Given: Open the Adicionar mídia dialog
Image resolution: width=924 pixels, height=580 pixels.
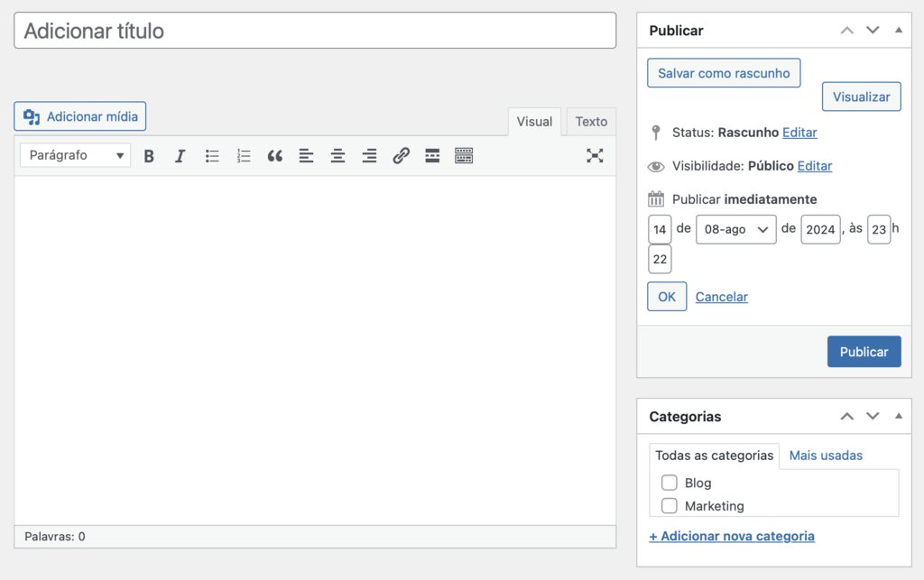Looking at the screenshot, I should (79, 115).
